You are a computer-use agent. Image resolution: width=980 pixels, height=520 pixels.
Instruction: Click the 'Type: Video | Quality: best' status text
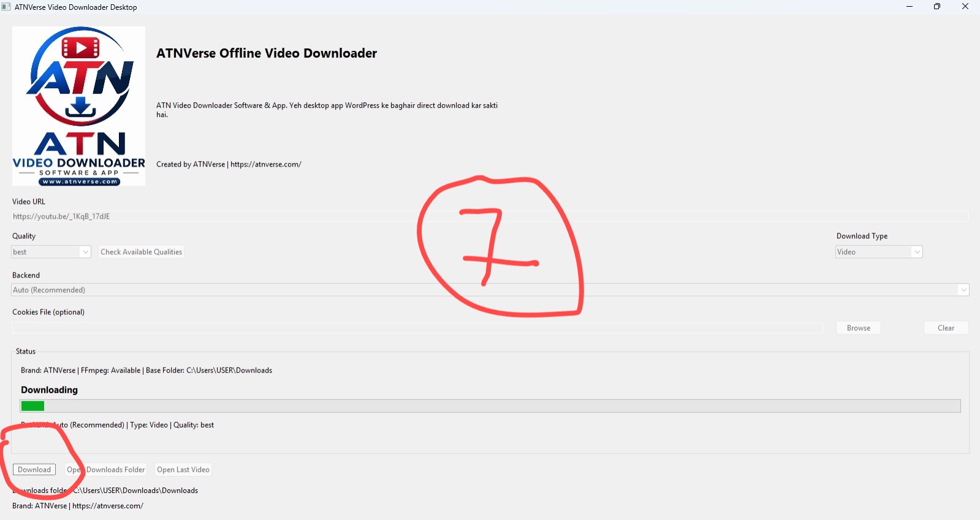(172, 425)
